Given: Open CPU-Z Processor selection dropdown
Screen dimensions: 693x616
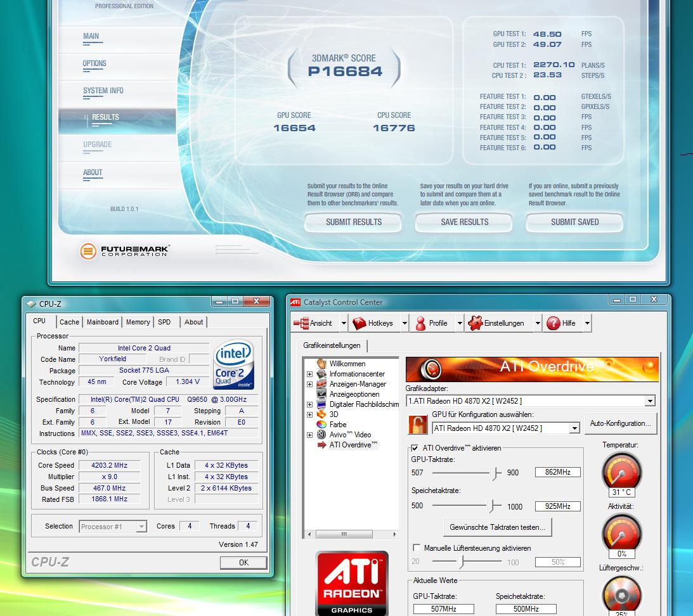Looking at the screenshot, I should click(141, 526).
